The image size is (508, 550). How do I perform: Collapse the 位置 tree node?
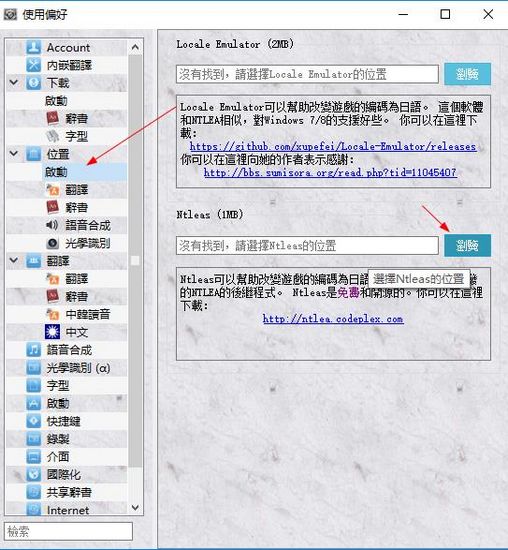14,154
